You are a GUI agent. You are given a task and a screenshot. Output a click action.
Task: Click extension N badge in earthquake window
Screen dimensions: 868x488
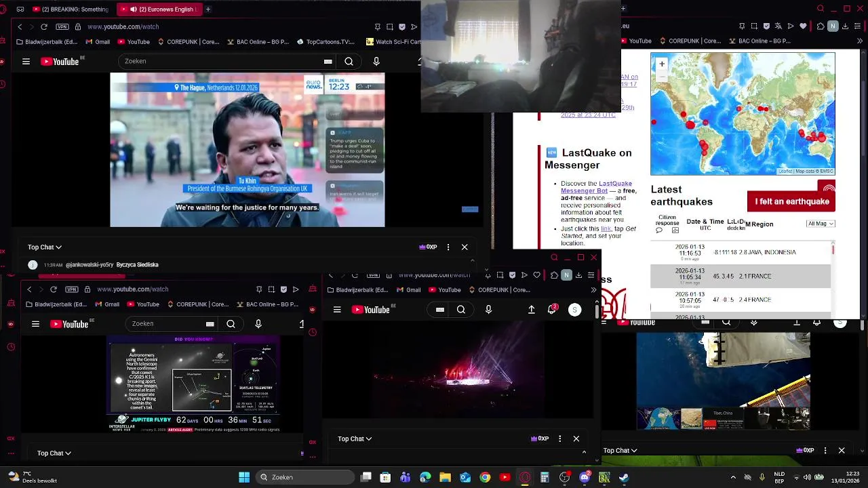[833, 26]
